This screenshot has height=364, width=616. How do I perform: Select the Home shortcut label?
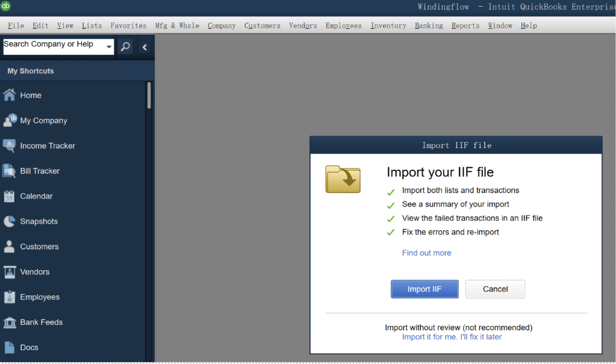pos(31,96)
